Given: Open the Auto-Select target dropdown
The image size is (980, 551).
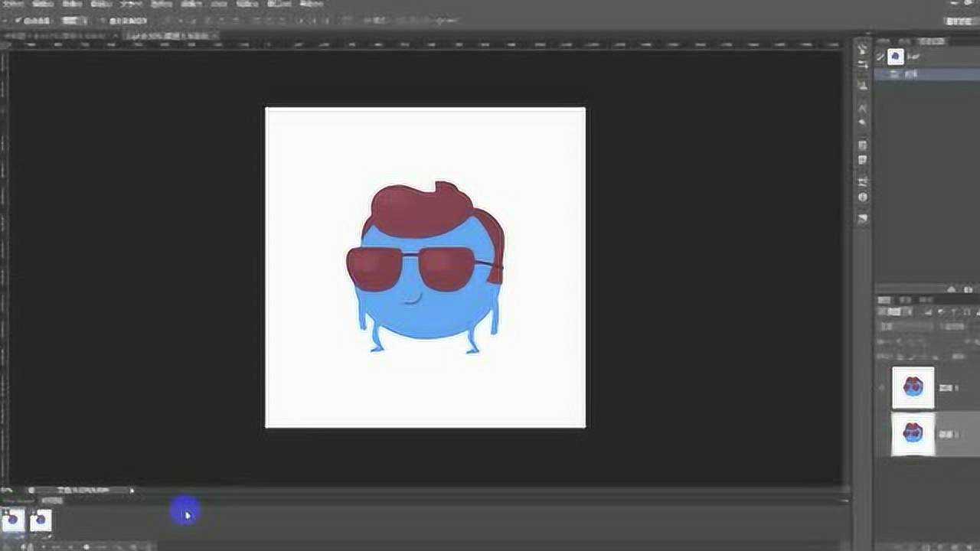Looking at the screenshot, I should coord(73,20).
